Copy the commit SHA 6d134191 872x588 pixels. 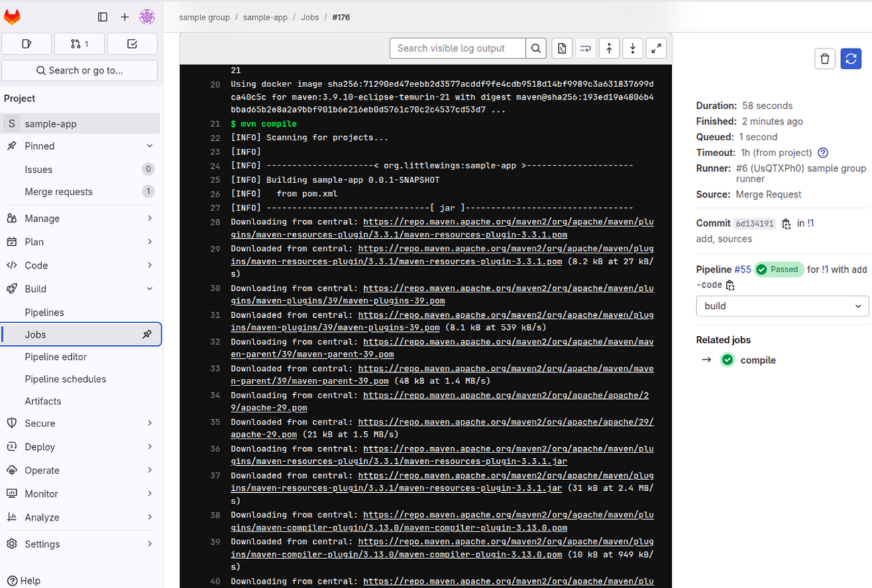tap(786, 224)
